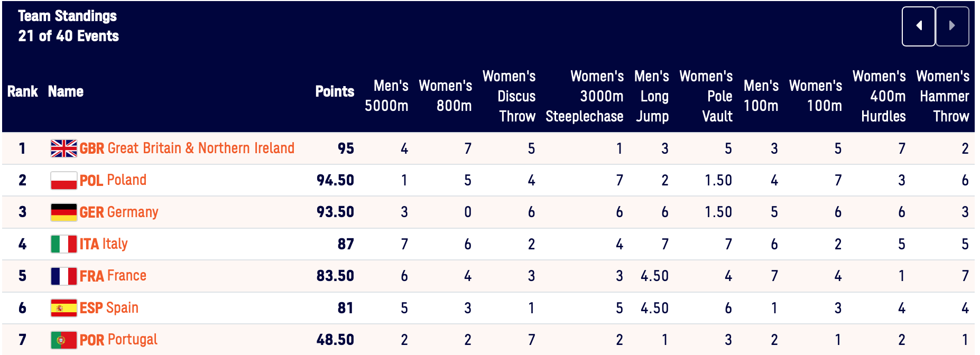Click the France flag icon
The height and width of the screenshot is (355, 980).
63,276
